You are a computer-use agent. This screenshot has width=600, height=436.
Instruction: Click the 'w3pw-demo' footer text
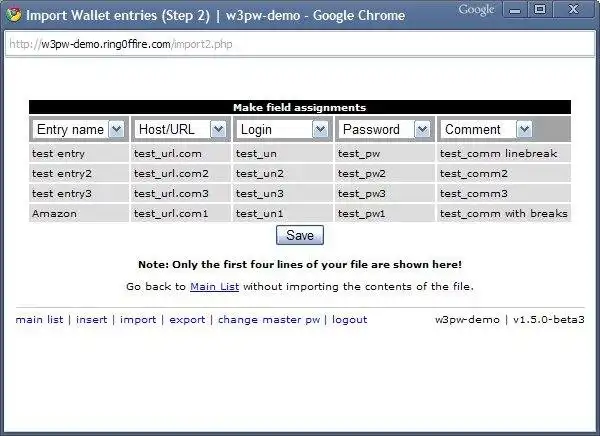tap(467, 320)
